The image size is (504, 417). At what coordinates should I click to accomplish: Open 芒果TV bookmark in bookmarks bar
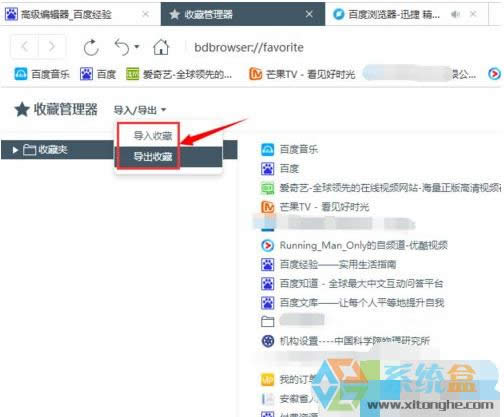[x=302, y=74]
